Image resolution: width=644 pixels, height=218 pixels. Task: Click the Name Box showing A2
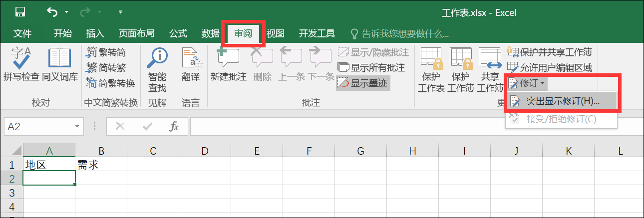coord(38,127)
